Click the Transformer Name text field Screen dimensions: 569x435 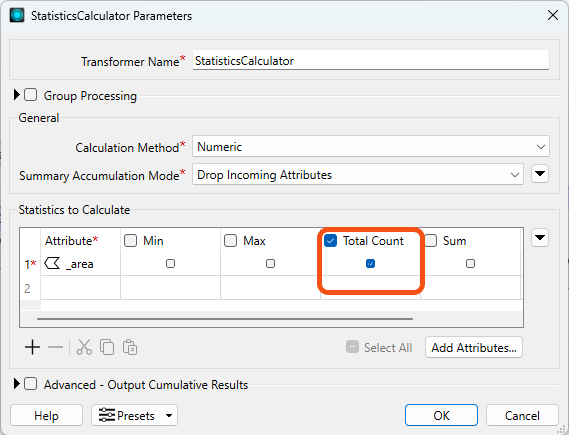coord(371,60)
